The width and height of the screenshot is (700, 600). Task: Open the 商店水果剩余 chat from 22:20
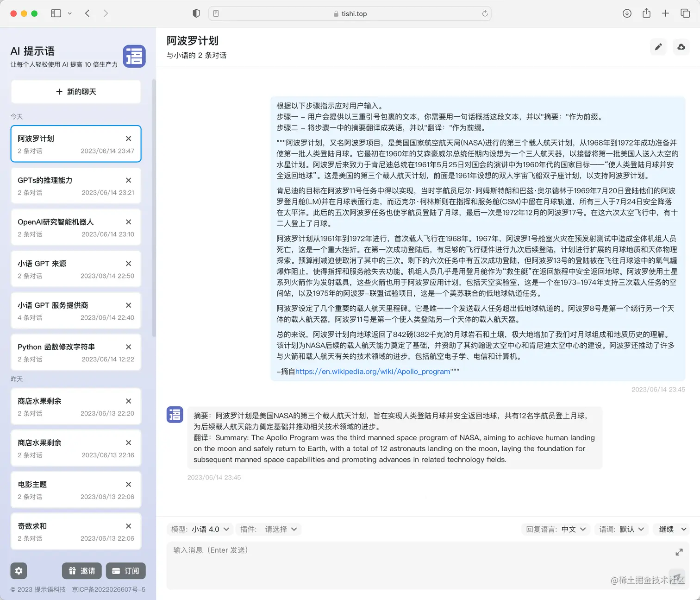coord(76,406)
